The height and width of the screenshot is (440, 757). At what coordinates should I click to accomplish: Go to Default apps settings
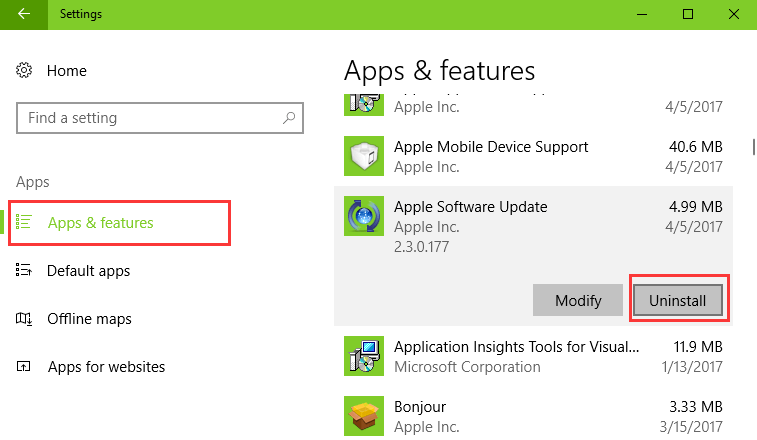pyautogui.click(x=88, y=271)
